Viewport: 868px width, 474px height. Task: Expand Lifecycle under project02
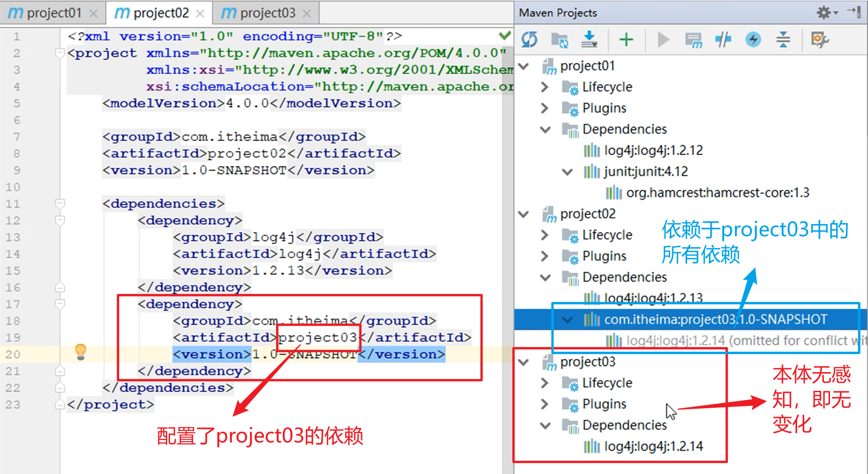(x=545, y=235)
